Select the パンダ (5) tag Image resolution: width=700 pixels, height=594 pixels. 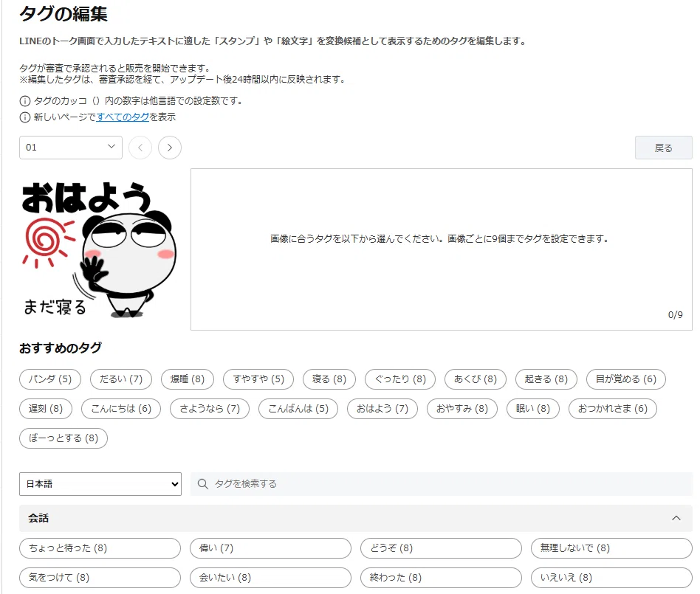tap(50, 379)
